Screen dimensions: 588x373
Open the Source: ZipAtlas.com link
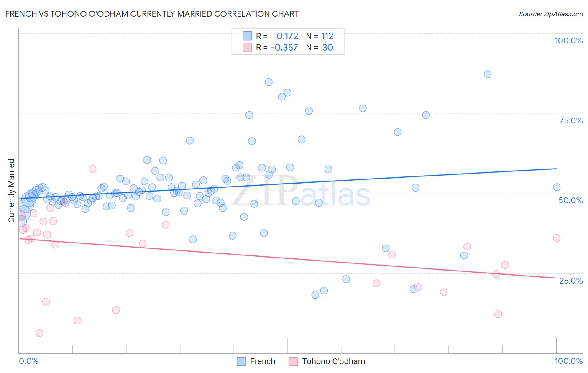[551, 14]
